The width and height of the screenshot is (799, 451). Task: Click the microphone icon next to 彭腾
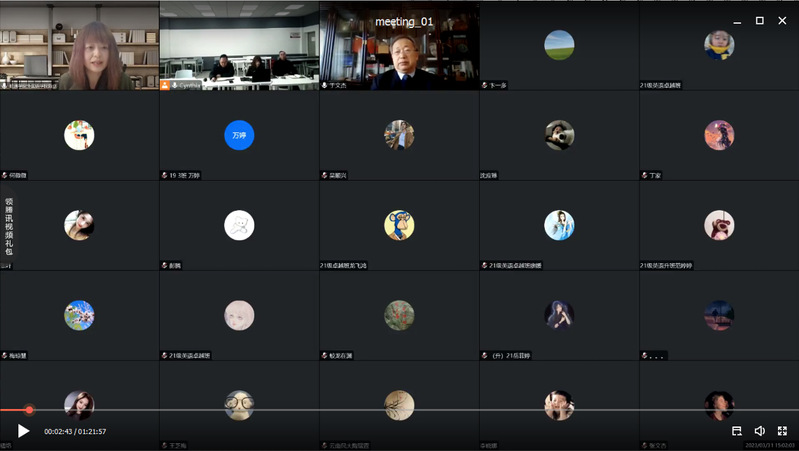pyautogui.click(x=164, y=265)
